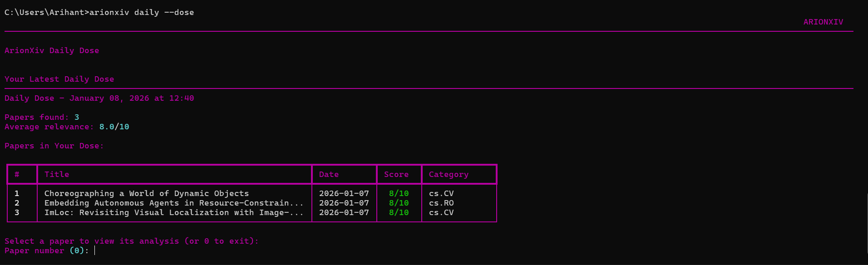Click row number 3 in the table
The image size is (868, 265).
17,212
